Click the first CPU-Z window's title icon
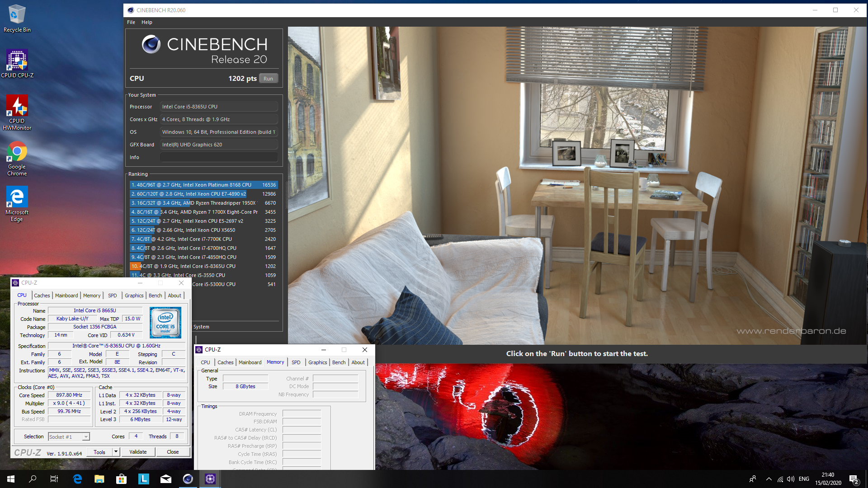 [x=15, y=283]
